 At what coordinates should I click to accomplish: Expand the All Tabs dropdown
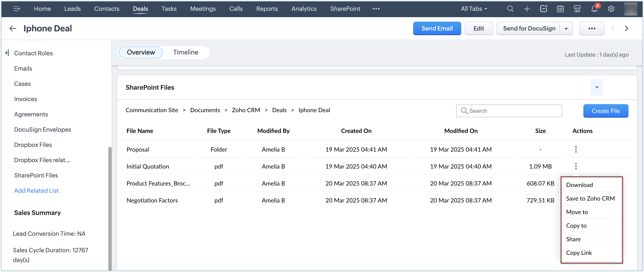click(x=474, y=9)
